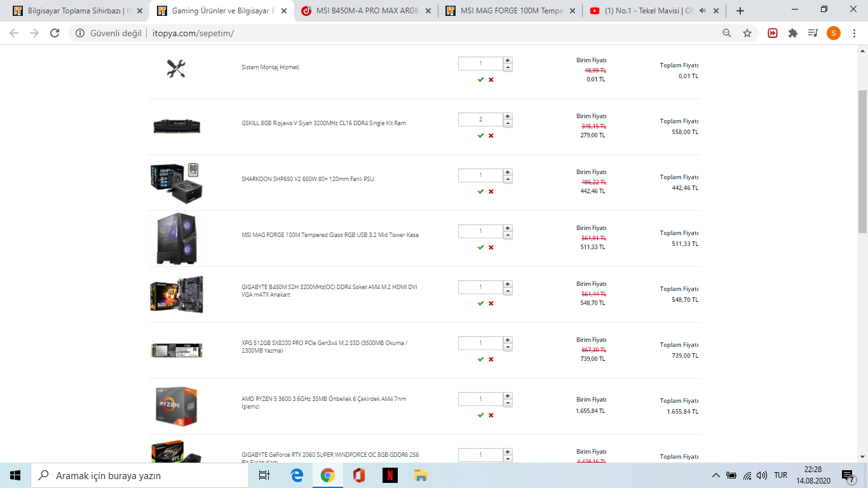Open the orange S profile avatar
This screenshot has height=488, width=868.
834,33
